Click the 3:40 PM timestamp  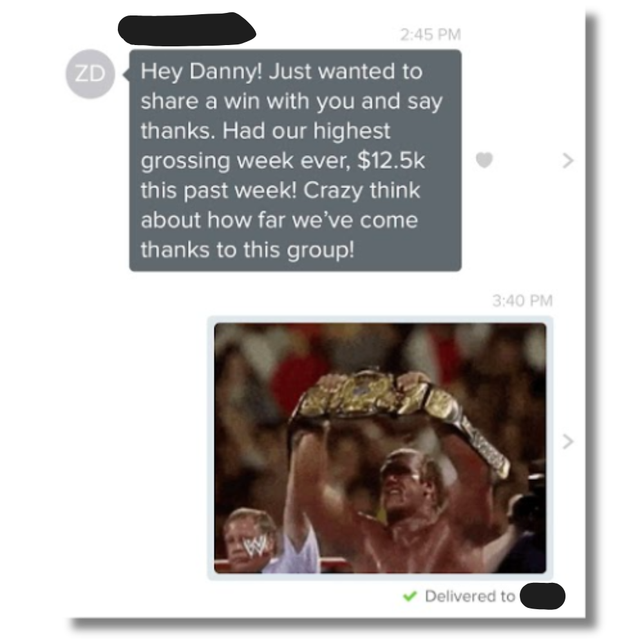click(x=522, y=301)
